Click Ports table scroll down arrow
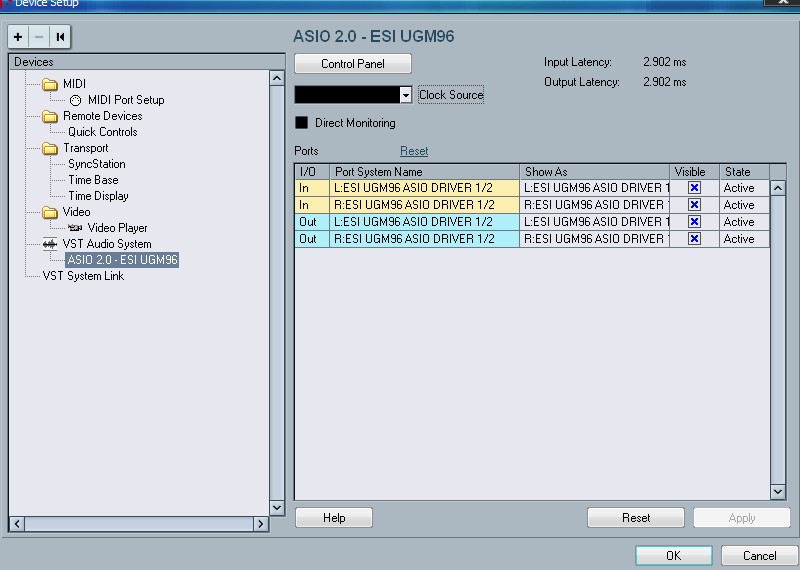This screenshot has width=800, height=570. coord(778,492)
